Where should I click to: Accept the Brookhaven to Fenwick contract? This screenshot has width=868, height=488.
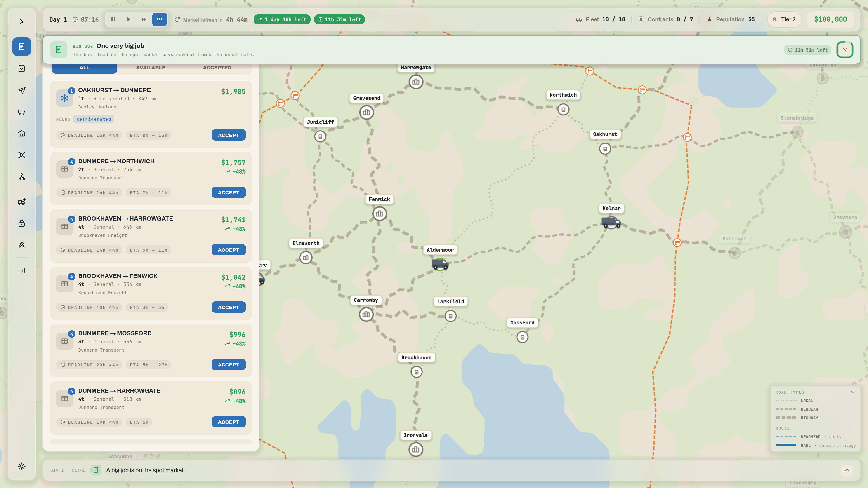click(229, 307)
